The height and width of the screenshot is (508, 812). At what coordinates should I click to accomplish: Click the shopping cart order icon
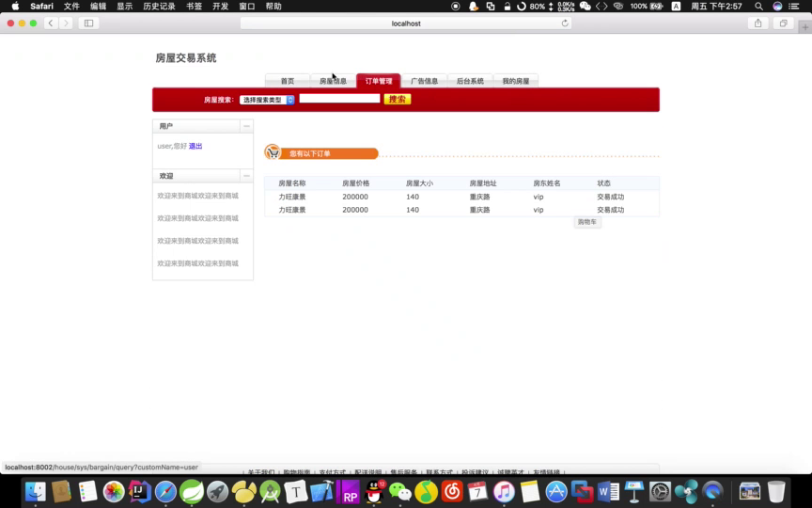(x=273, y=152)
